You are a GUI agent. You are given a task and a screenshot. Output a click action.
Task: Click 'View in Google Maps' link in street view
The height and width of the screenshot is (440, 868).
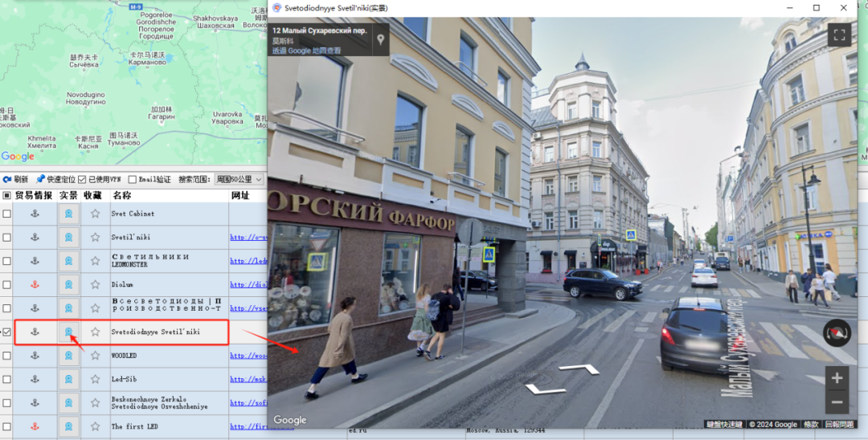[306, 51]
